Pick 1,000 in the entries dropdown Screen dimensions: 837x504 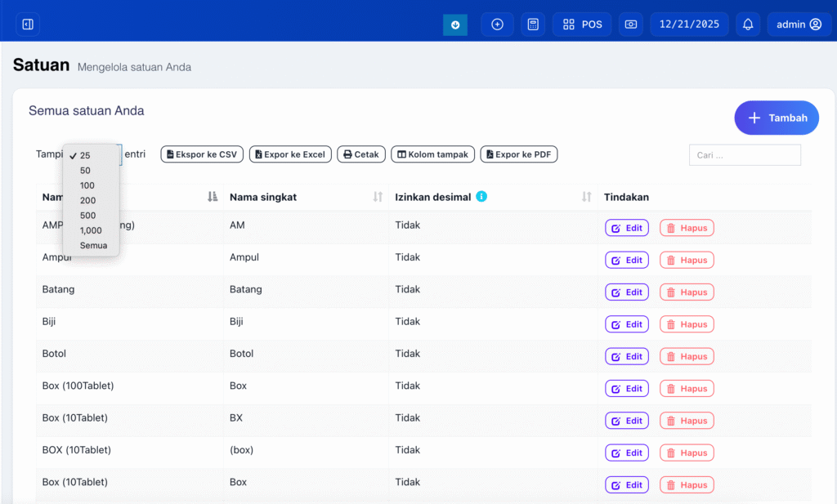(x=91, y=230)
